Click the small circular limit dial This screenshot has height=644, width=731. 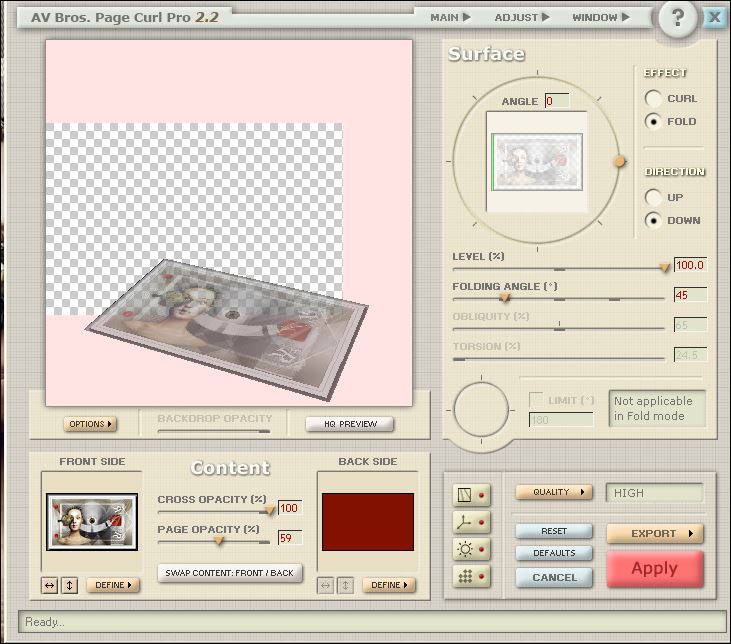pos(481,409)
